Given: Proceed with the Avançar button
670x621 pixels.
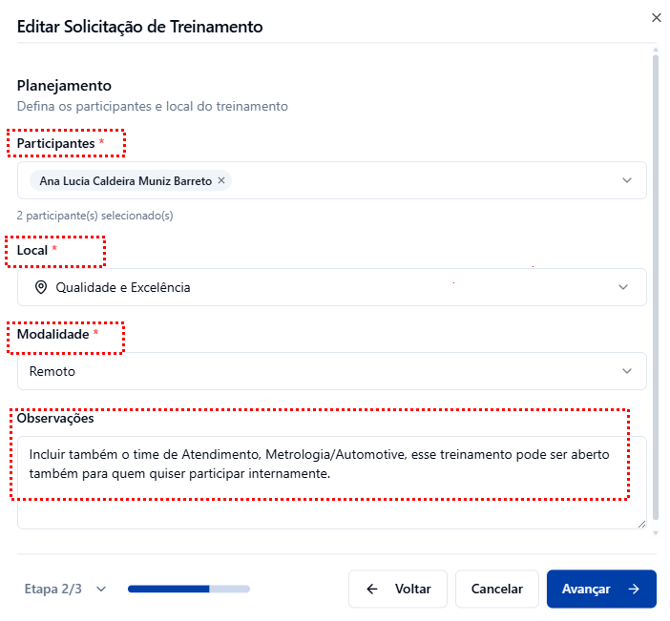Looking at the screenshot, I should click(600, 589).
